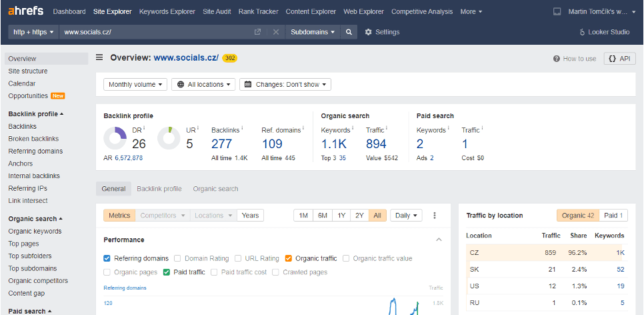
Task: Enable Crawled pages checkbox
Action: pos(275,272)
